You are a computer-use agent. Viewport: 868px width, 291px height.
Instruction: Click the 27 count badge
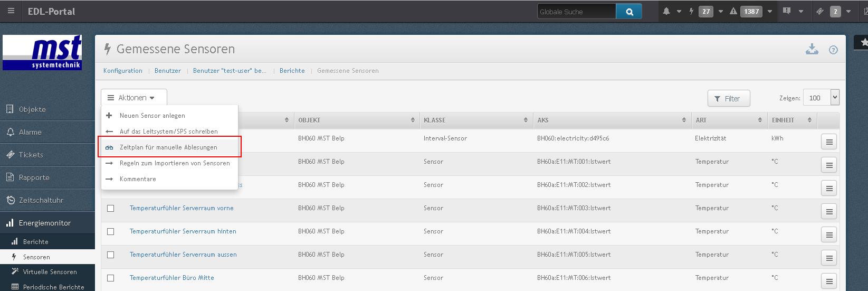[x=706, y=11]
